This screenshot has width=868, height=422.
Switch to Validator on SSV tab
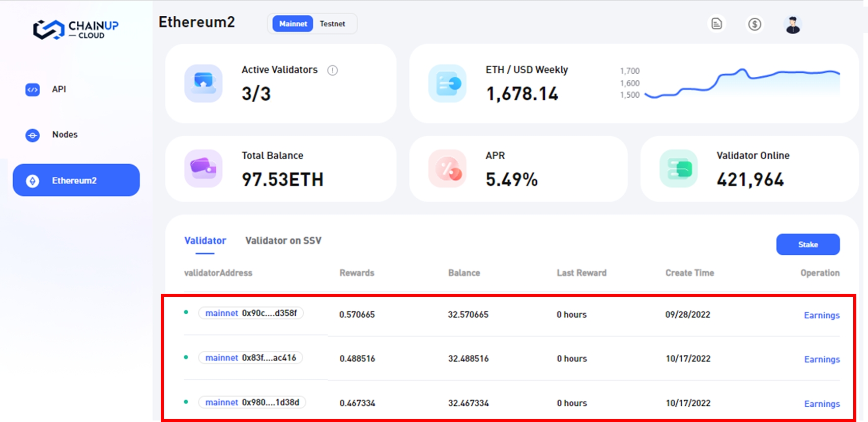click(x=283, y=240)
